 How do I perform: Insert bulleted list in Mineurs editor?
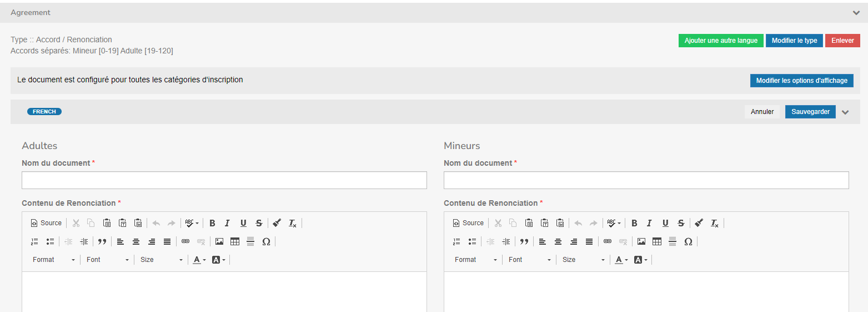(472, 241)
